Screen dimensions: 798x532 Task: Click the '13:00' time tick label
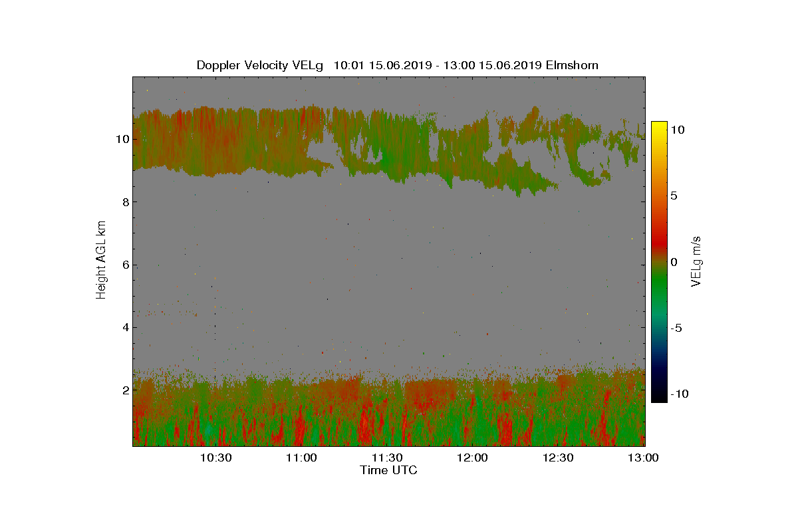[x=644, y=458]
